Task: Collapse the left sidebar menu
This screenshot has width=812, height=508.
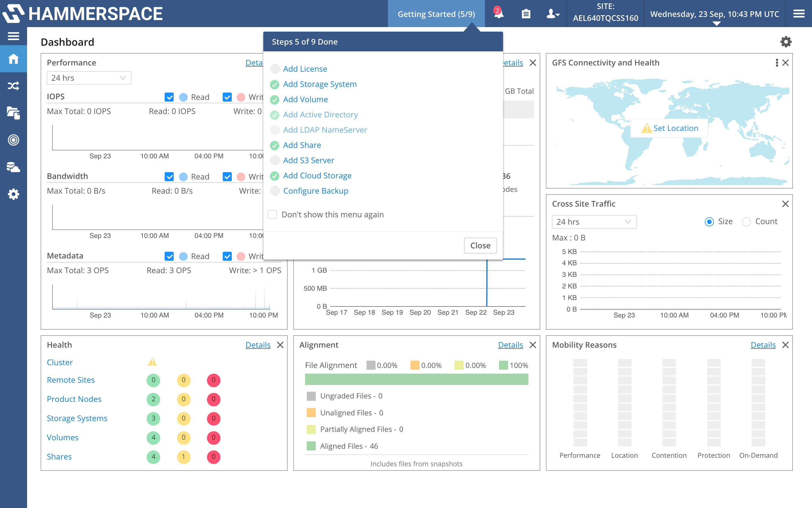Action: [x=14, y=36]
